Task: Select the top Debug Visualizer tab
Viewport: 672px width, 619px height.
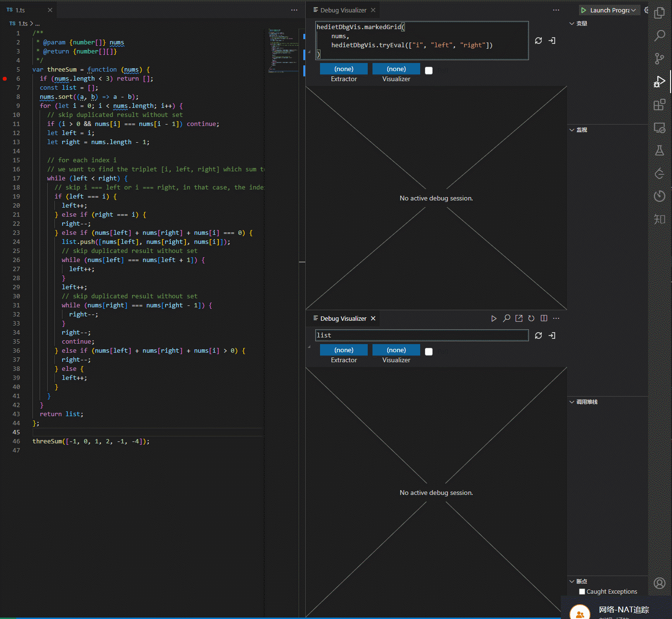Action: 343,10
